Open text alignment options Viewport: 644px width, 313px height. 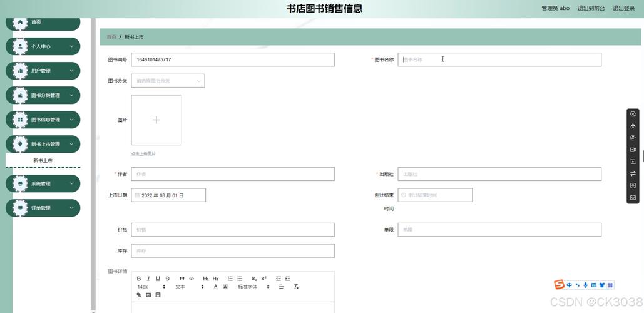click(282, 287)
